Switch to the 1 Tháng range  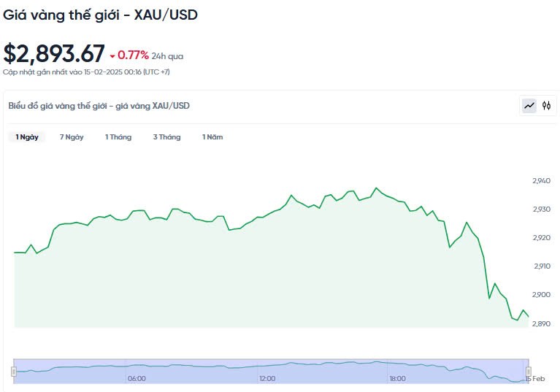pos(118,137)
